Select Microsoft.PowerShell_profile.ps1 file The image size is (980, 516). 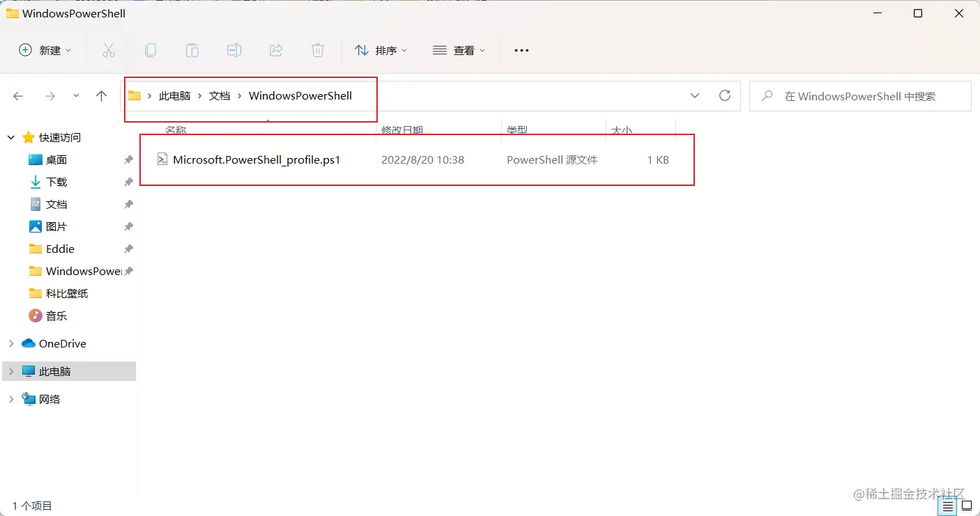[257, 159]
